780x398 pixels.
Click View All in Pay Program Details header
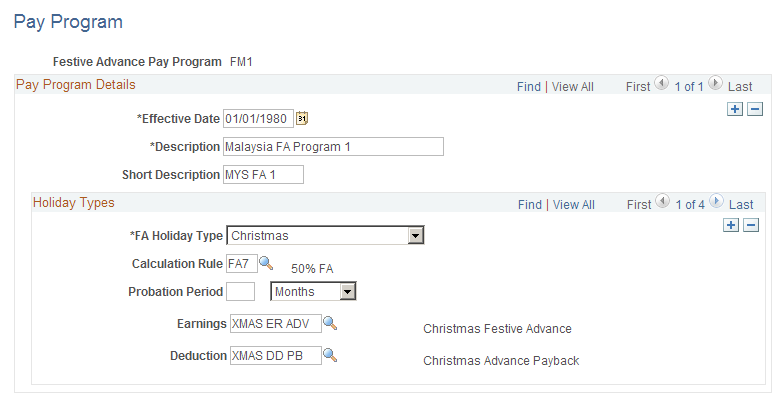coord(573,87)
